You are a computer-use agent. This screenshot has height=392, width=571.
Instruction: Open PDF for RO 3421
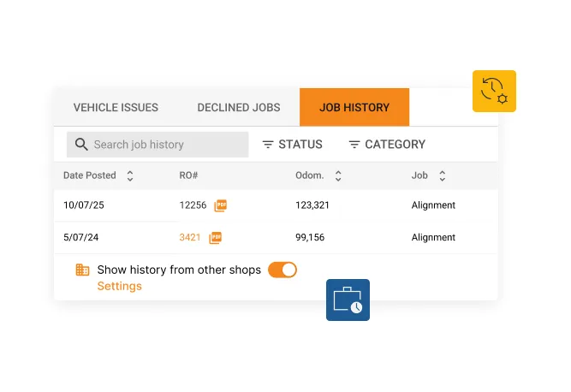pos(215,238)
